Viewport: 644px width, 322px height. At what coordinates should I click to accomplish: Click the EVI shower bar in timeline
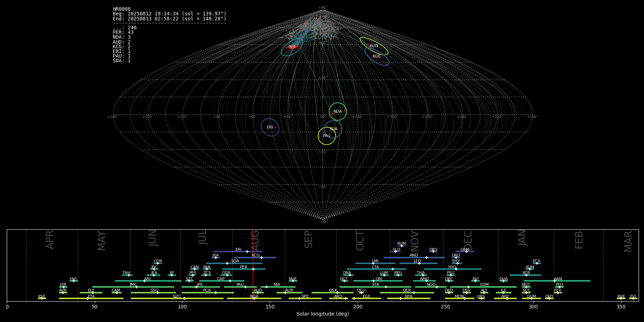point(633,298)
